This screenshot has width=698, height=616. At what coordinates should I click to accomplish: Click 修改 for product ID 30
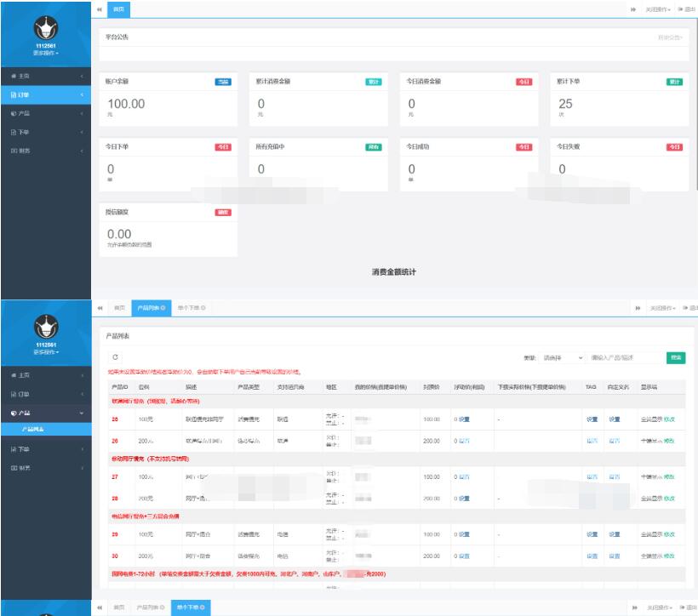pos(668,556)
